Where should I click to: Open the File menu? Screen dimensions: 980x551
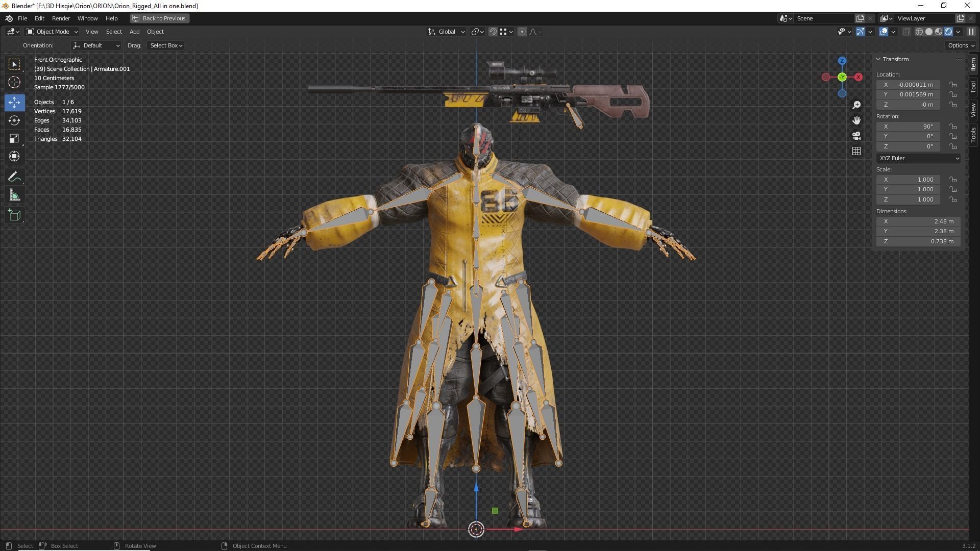[22, 18]
